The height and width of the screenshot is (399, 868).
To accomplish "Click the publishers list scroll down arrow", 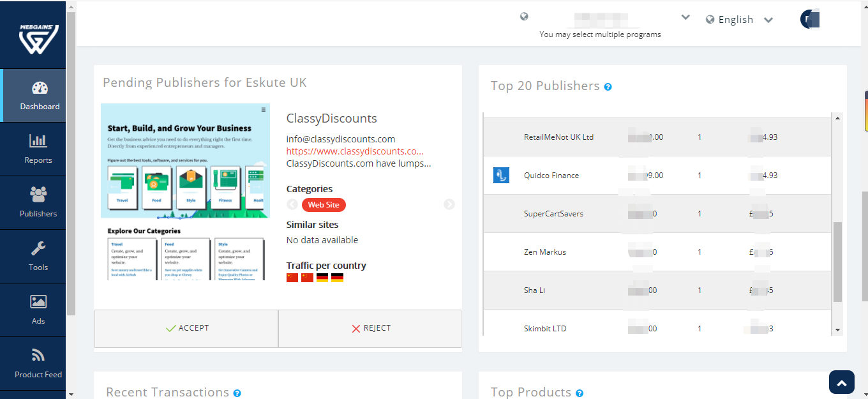I will coord(838,330).
